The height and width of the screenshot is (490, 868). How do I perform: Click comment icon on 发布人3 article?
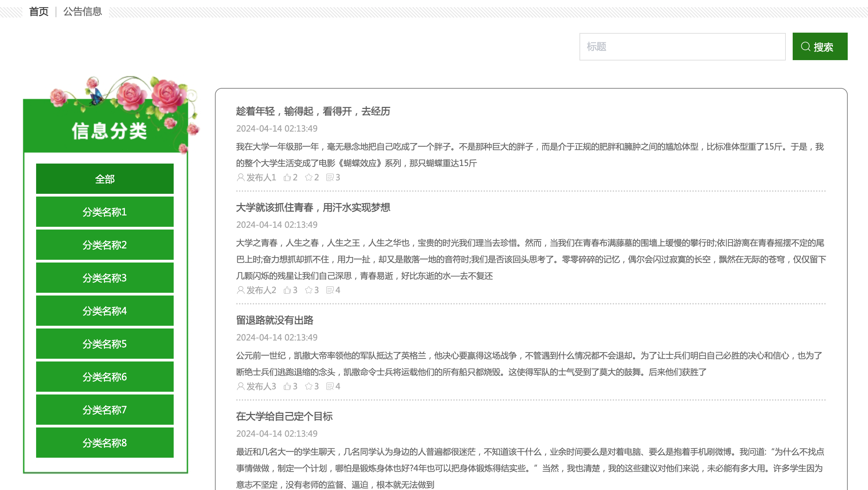coord(330,386)
